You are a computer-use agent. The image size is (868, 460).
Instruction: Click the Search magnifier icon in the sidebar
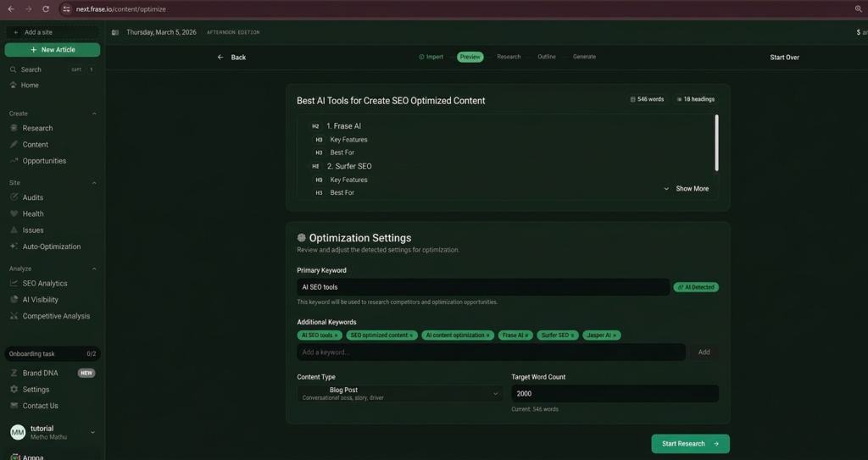pyautogui.click(x=14, y=69)
